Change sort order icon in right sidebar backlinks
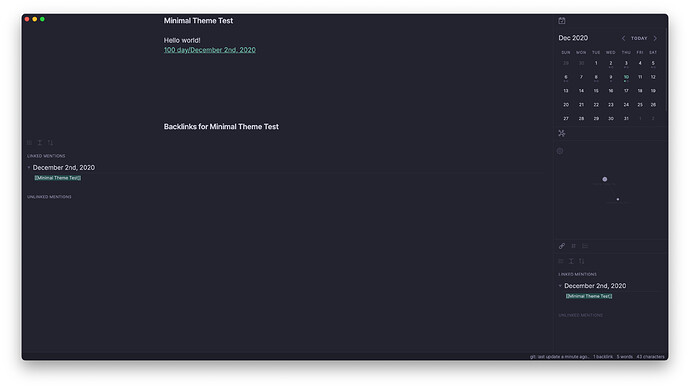The image size is (690, 389). (582, 261)
